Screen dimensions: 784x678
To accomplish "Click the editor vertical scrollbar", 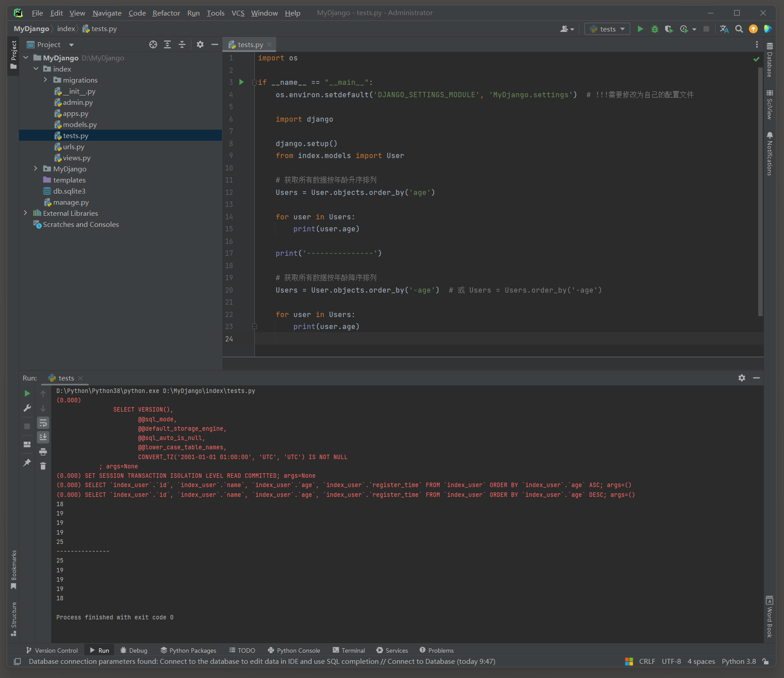I will [x=760, y=192].
